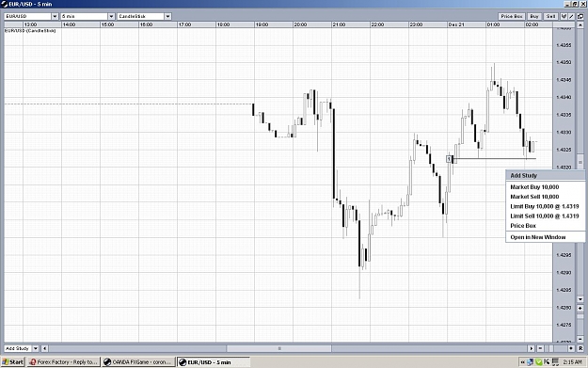Click the monitor tray icon
Viewport: 588px width, 368px height.
pos(555,362)
